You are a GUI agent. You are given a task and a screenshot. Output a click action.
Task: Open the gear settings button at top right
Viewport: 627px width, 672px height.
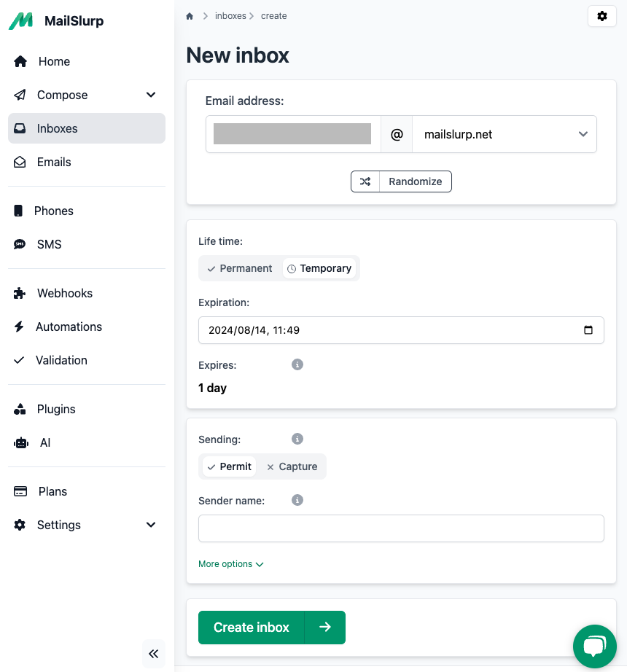tap(602, 16)
